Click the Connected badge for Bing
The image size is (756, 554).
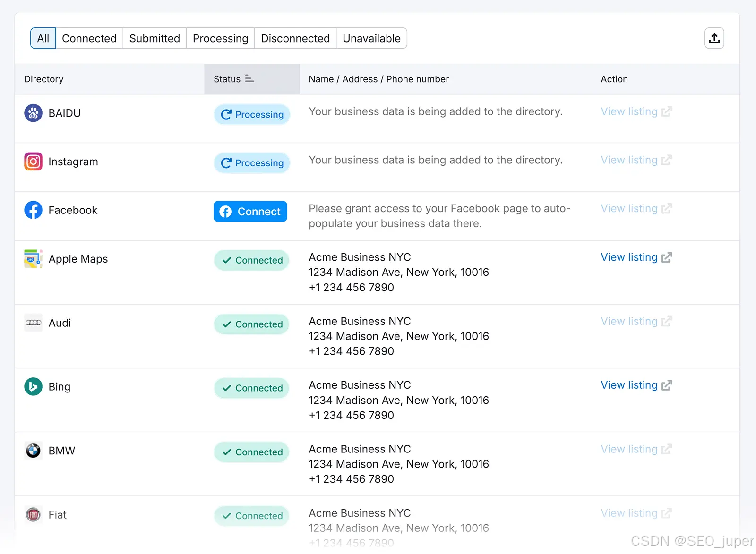click(x=251, y=388)
